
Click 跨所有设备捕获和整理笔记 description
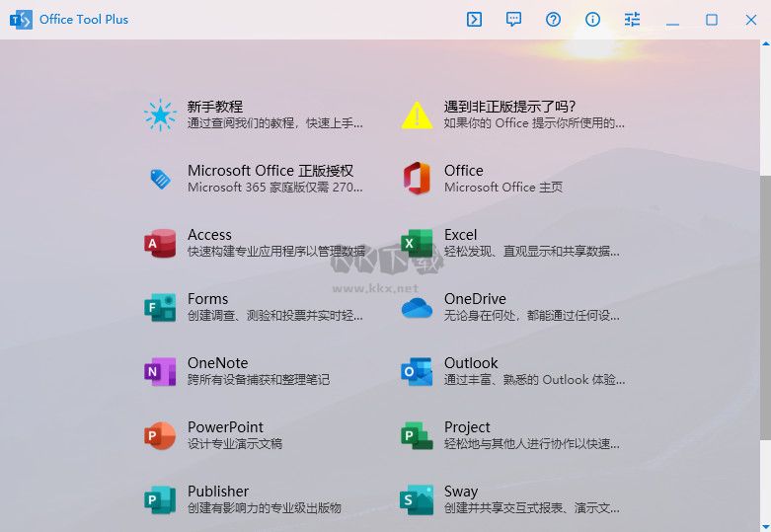[x=259, y=380]
